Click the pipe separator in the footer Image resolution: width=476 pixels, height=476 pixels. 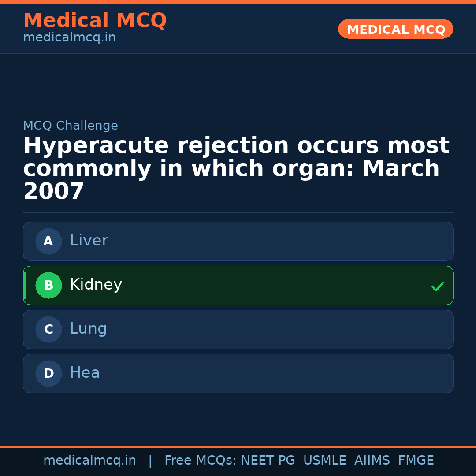pyautogui.click(x=150, y=460)
